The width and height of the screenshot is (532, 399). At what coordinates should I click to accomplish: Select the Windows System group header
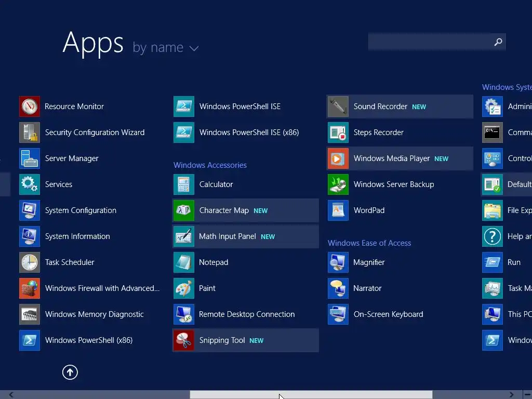(x=507, y=87)
